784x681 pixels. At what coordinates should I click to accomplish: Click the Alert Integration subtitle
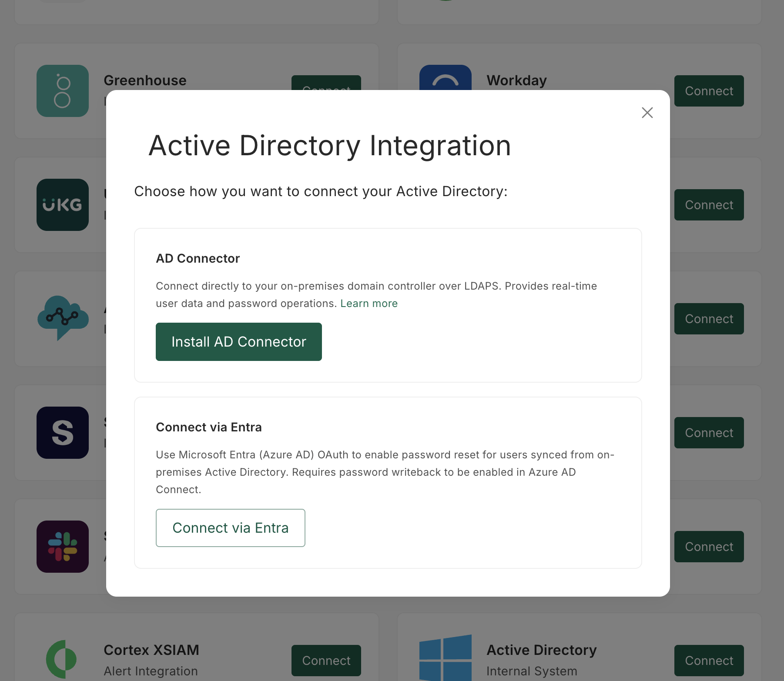click(x=151, y=671)
